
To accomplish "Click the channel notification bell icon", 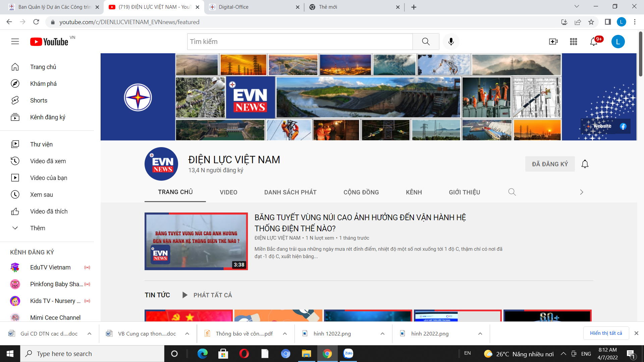I will coord(585,164).
